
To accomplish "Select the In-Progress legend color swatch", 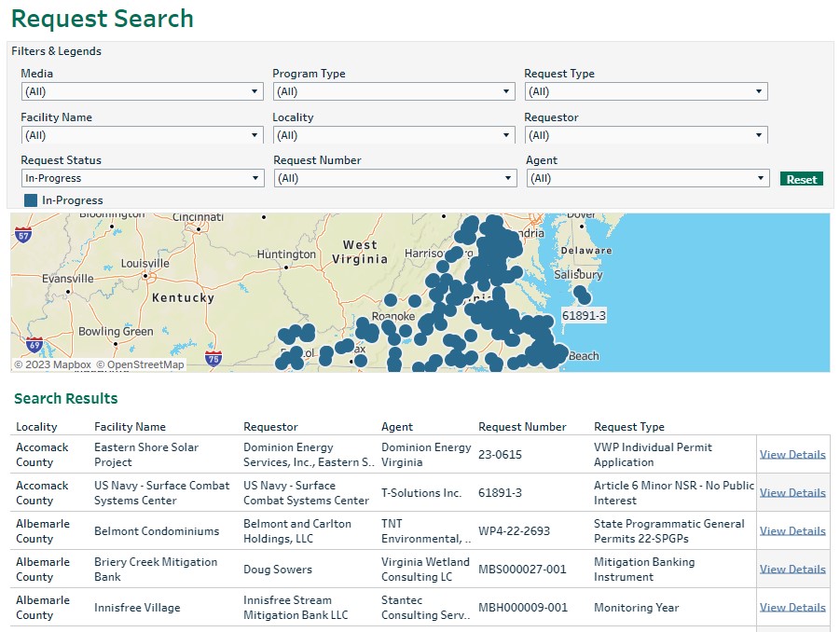I will click(31, 200).
